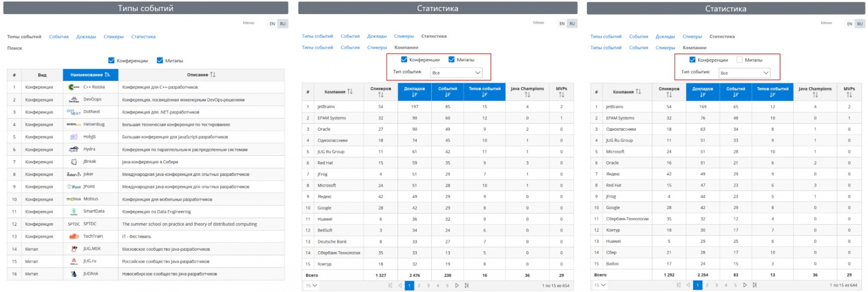Open События tab in Типы событий panel

pos(59,37)
